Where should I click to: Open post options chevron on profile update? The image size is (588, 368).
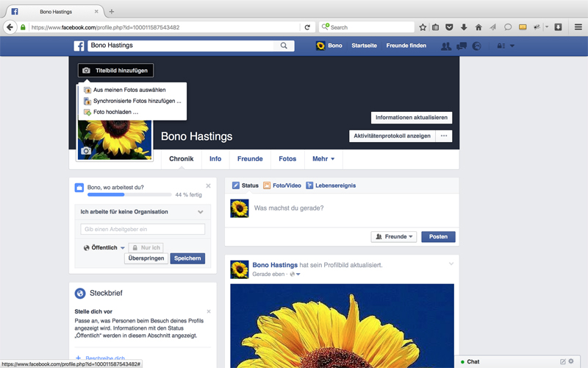click(451, 264)
